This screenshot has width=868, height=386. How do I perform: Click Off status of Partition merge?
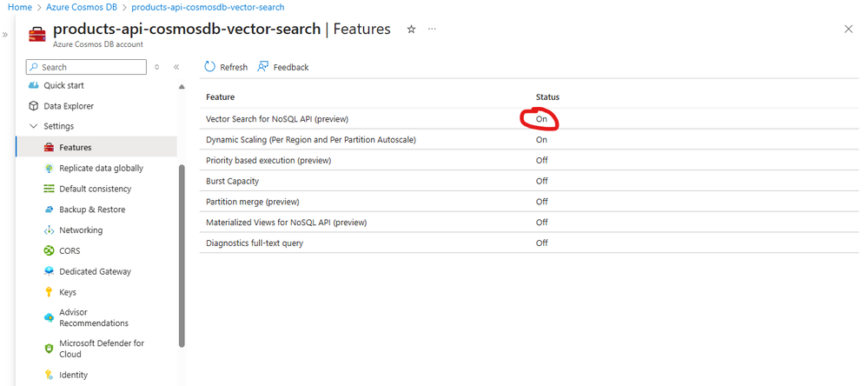click(x=542, y=202)
